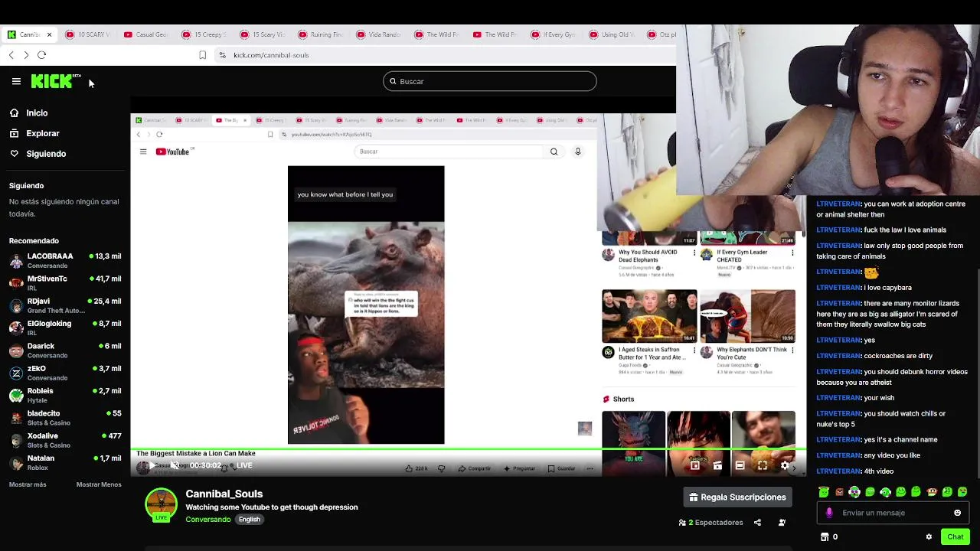Bookmark page via address bar bookmark icon
Screen dimensions: 980x551
point(202,55)
